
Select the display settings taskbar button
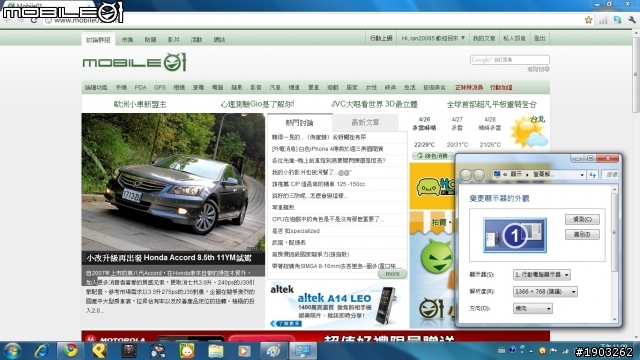click(x=302, y=351)
